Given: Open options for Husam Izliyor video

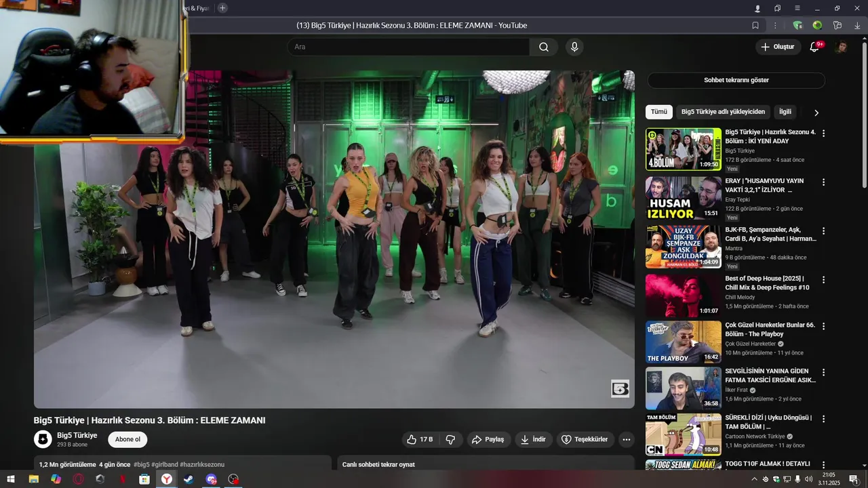Looking at the screenshot, I should pyautogui.click(x=824, y=182).
